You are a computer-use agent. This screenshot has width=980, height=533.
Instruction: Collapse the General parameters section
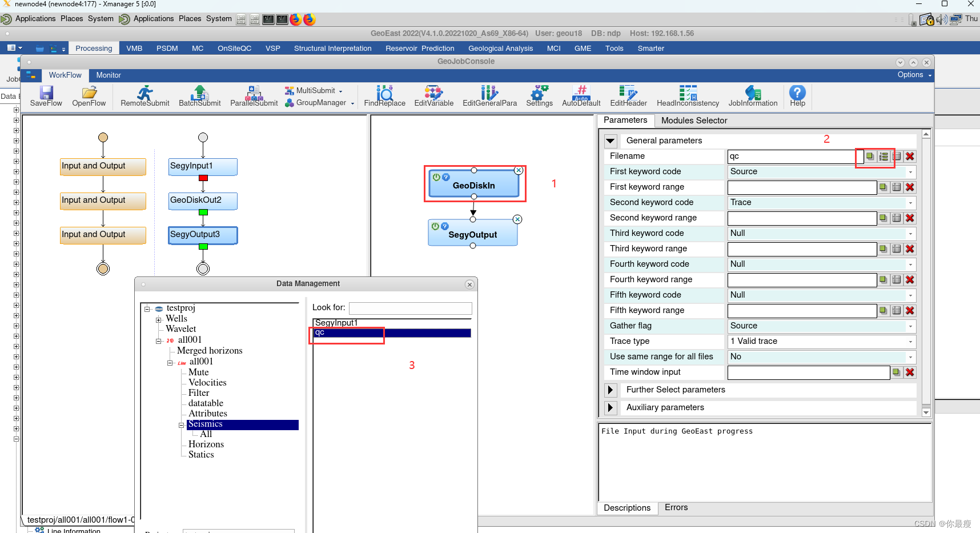point(611,141)
